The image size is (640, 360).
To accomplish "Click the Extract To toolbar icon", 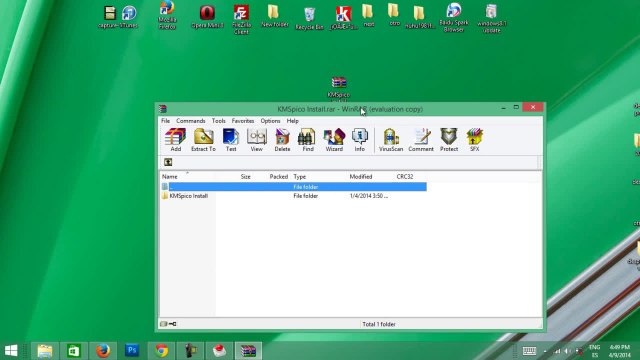I will point(203,140).
